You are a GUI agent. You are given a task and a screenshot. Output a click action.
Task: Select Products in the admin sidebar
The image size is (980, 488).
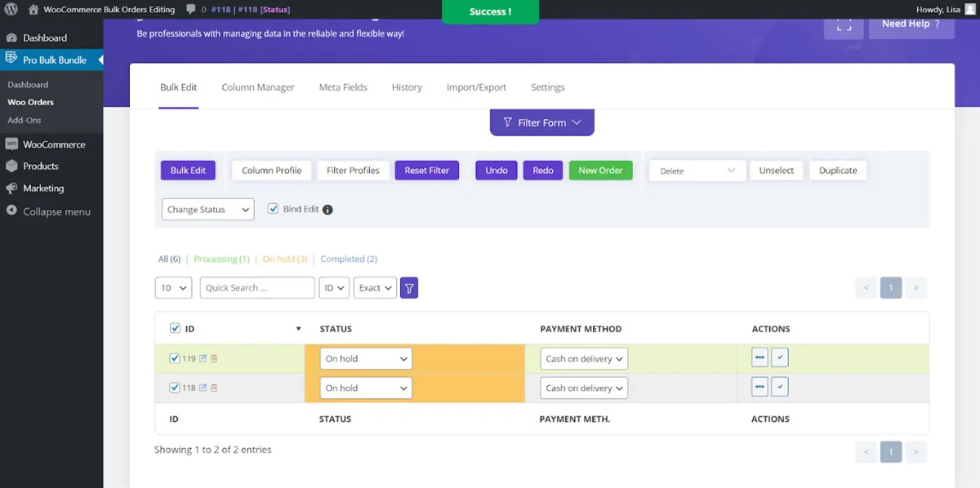pyautogui.click(x=41, y=166)
